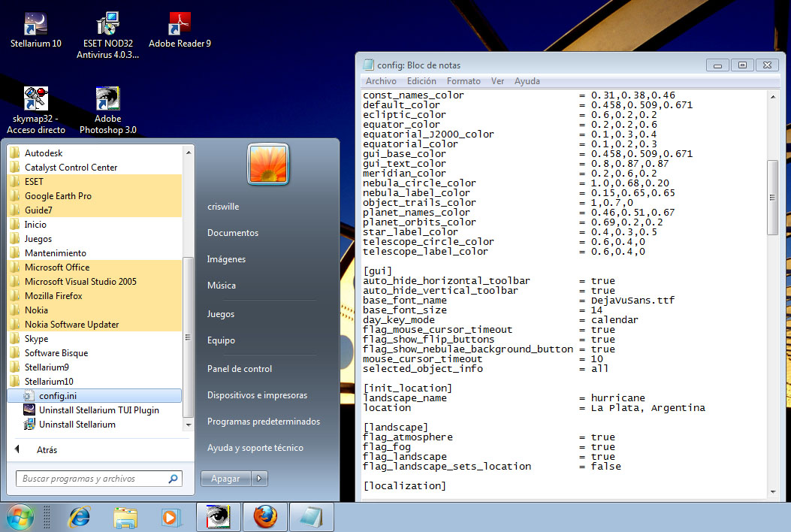Viewport: 791px width, 532px height.
Task: Run the Uninstall Stellarium entry
Action: click(x=95, y=425)
